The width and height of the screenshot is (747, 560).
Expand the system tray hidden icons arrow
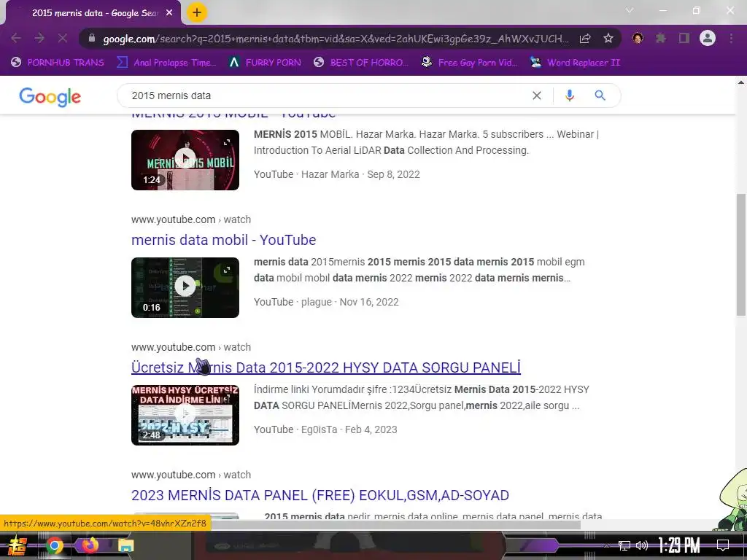coord(606,545)
